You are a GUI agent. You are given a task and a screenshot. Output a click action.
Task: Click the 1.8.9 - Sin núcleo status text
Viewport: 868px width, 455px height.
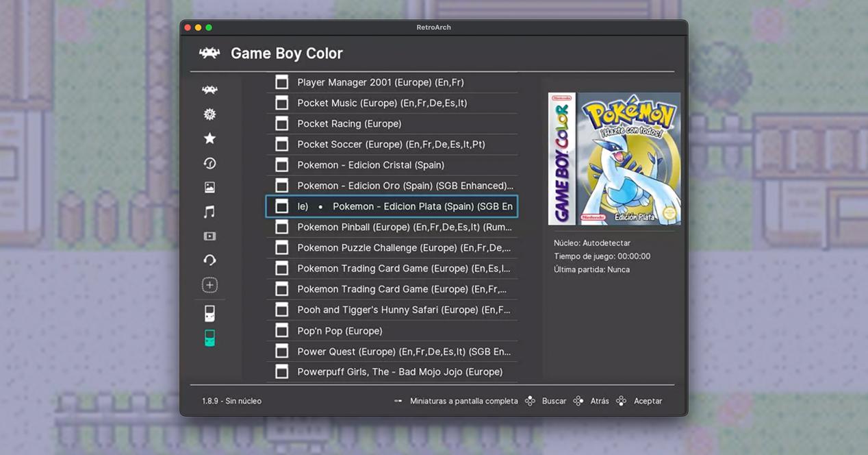(x=231, y=401)
